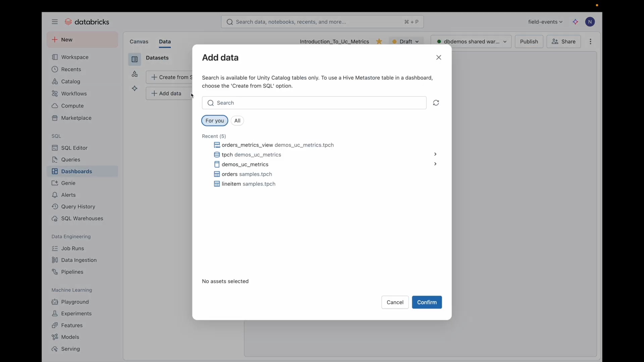Click the orders table icon

[x=217, y=174]
